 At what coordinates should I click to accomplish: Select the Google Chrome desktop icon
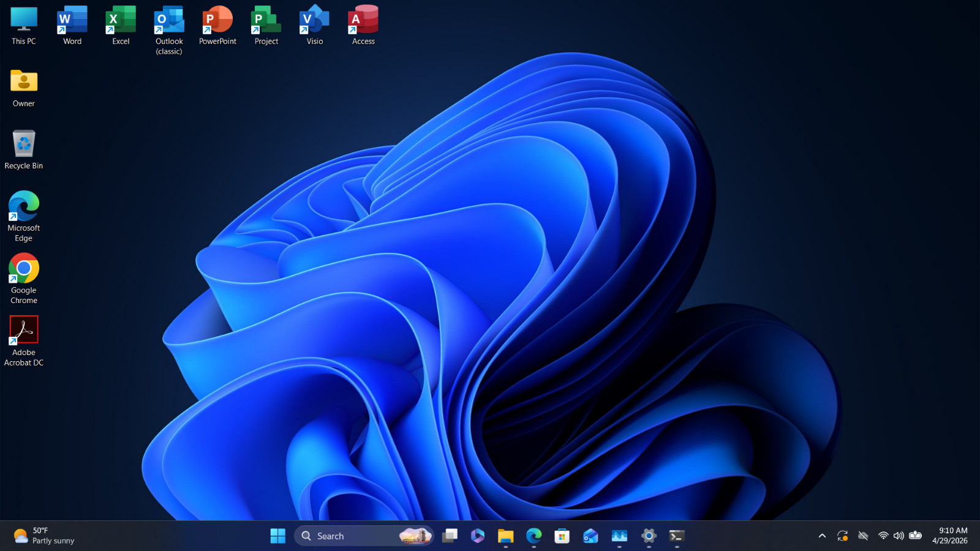click(x=24, y=279)
